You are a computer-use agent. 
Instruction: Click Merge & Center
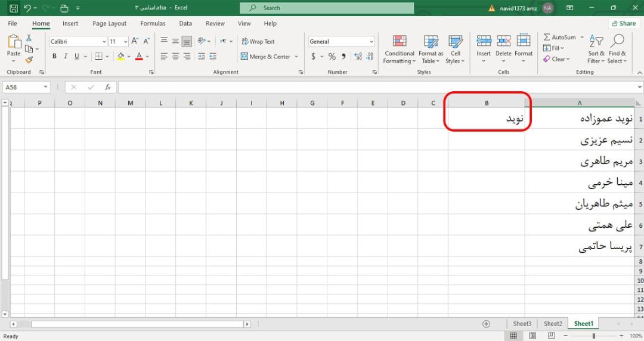click(265, 57)
